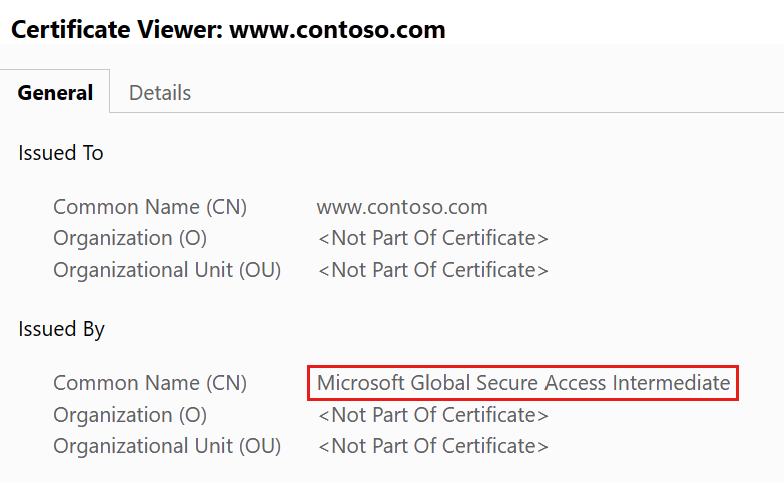This screenshot has width=784, height=483.
Task: Select the General tab
Action: click(x=55, y=93)
